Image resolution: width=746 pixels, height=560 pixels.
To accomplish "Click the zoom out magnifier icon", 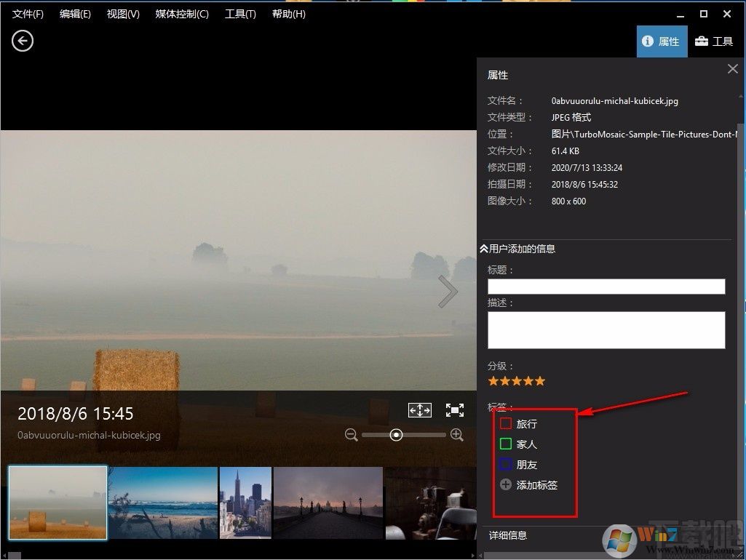I will [351, 434].
